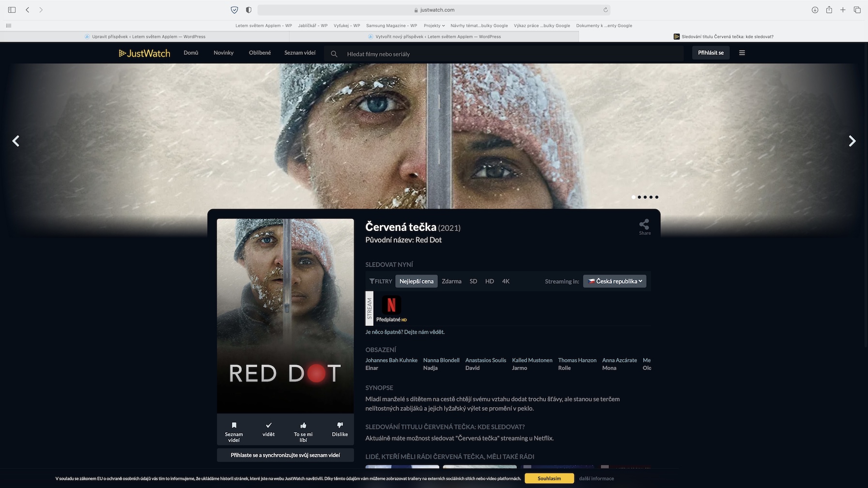Open Samsung Magazine - WP bookmark

coord(391,26)
